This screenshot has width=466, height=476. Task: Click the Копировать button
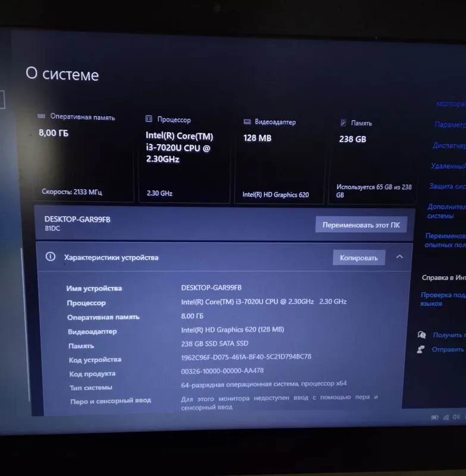pyautogui.click(x=359, y=258)
